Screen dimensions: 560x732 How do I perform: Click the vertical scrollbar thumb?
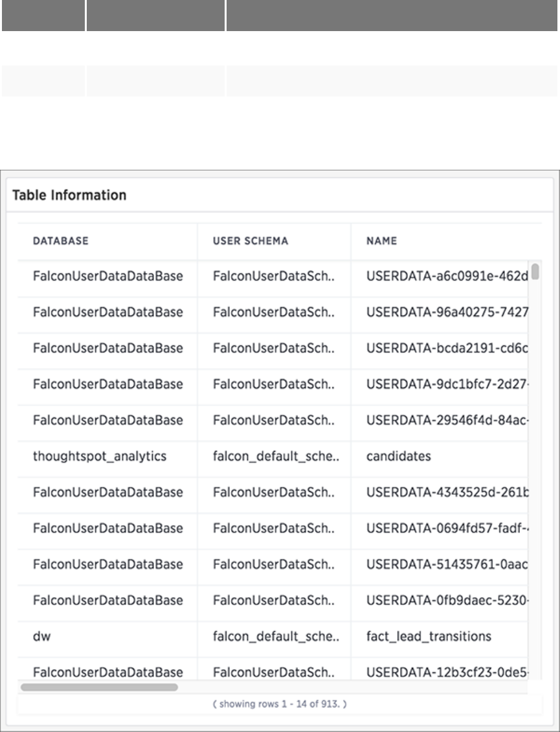click(x=535, y=271)
